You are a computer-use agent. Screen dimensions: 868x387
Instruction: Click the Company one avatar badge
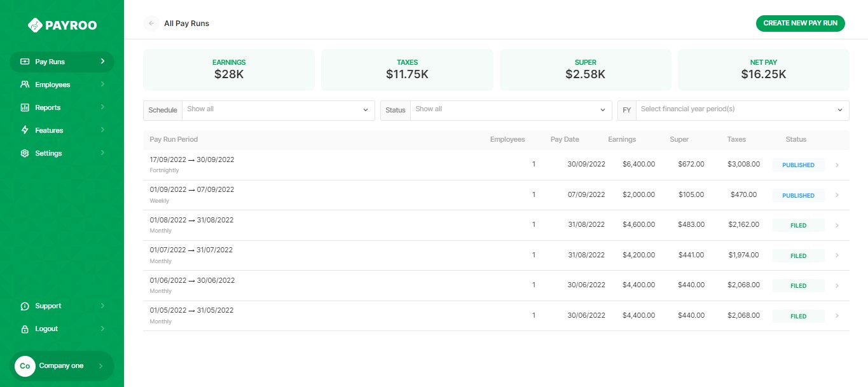pyautogui.click(x=25, y=365)
